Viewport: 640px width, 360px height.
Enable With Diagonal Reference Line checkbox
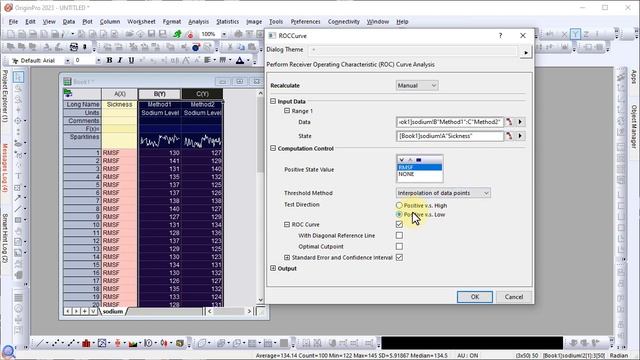click(399, 236)
